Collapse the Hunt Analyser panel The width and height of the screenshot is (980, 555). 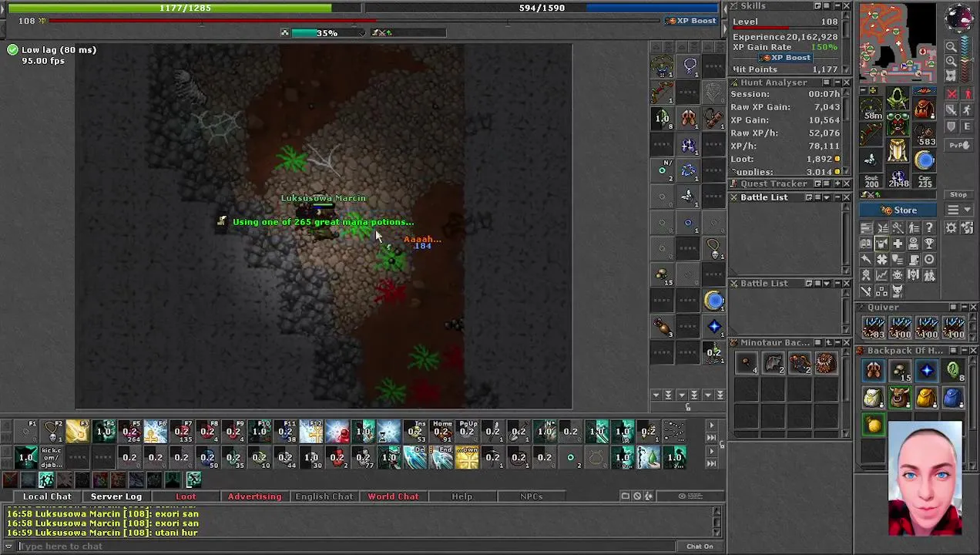(836, 82)
